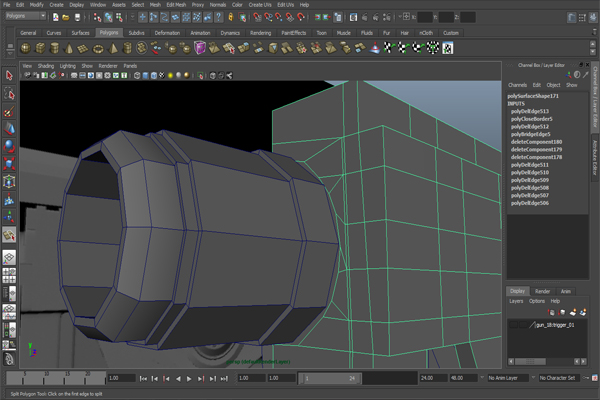The image size is (600, 400).
Task: Toggle textured display checker icon in viewport
Action: 162,75
